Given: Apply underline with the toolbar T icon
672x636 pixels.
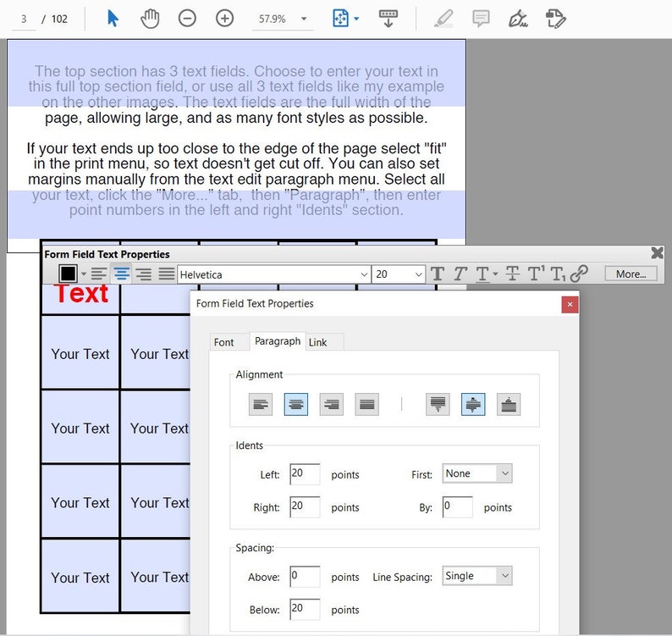Looking at the screenshot, I should pyautogui.click(x=482, y=274).
